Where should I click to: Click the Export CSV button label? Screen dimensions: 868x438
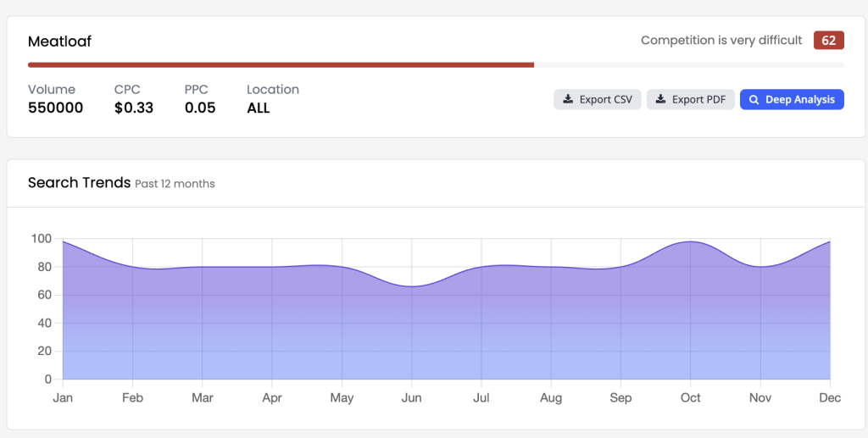coord(605,100)
